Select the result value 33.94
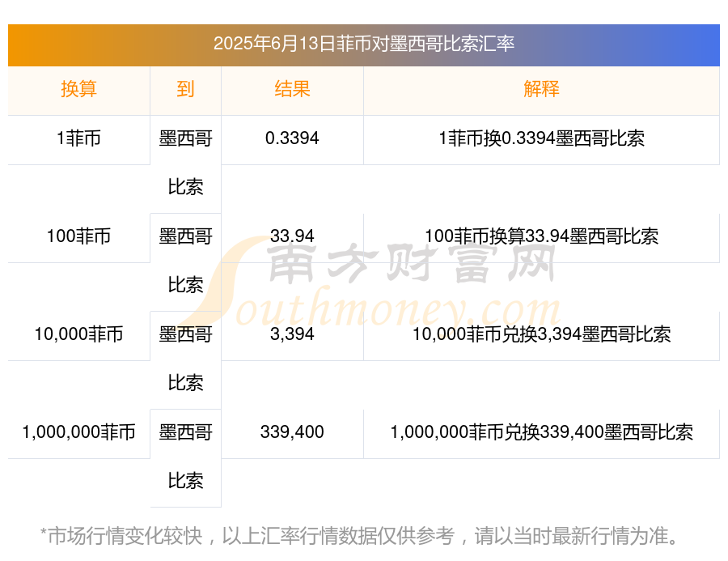Image resolution: width=728 pixels, height=561 pixels. (292, 236)
